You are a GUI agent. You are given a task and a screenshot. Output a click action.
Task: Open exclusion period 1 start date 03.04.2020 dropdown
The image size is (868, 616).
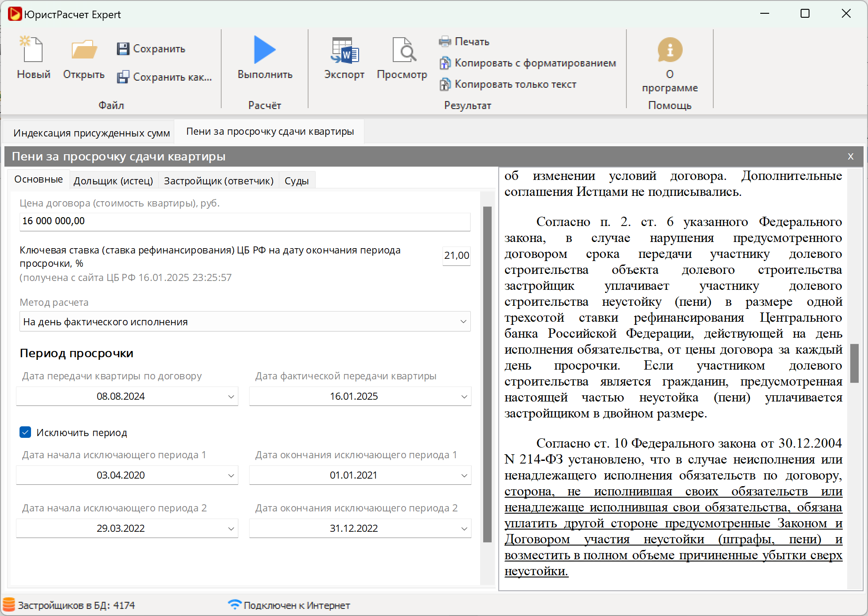tap(127, 475)
